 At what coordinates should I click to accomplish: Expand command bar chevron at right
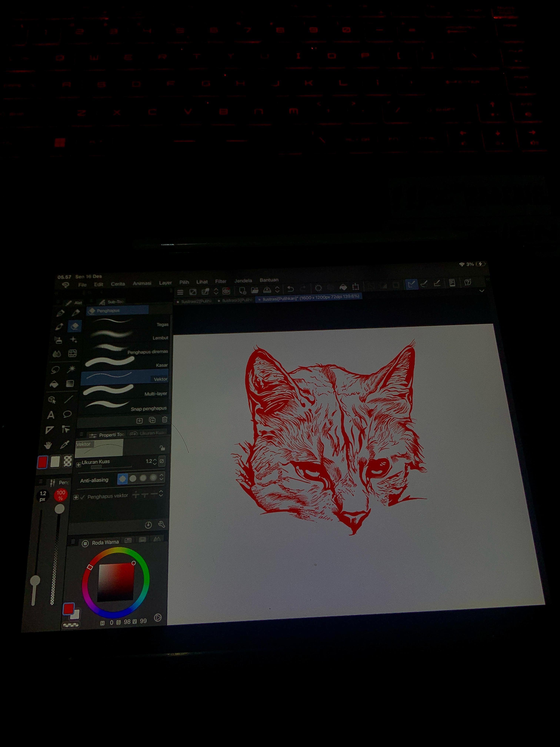(x=482, y=291)
